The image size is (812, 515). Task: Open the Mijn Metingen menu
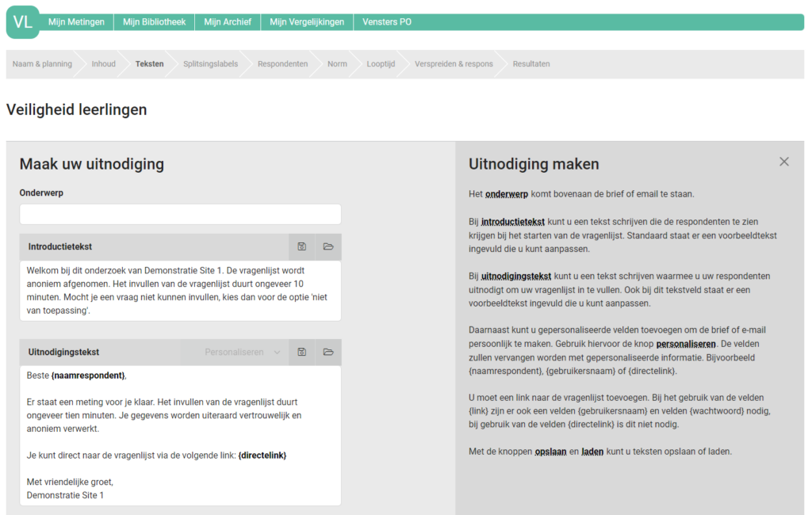(x=76, y=22)
